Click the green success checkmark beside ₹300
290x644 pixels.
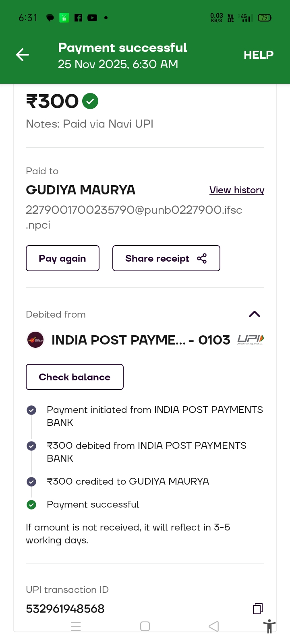(x=90, y=101)
